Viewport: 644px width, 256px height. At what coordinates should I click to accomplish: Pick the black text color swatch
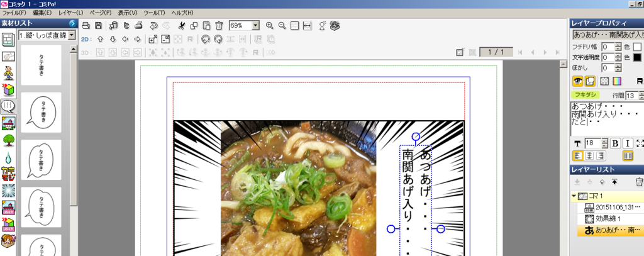(x=637, y=57)
